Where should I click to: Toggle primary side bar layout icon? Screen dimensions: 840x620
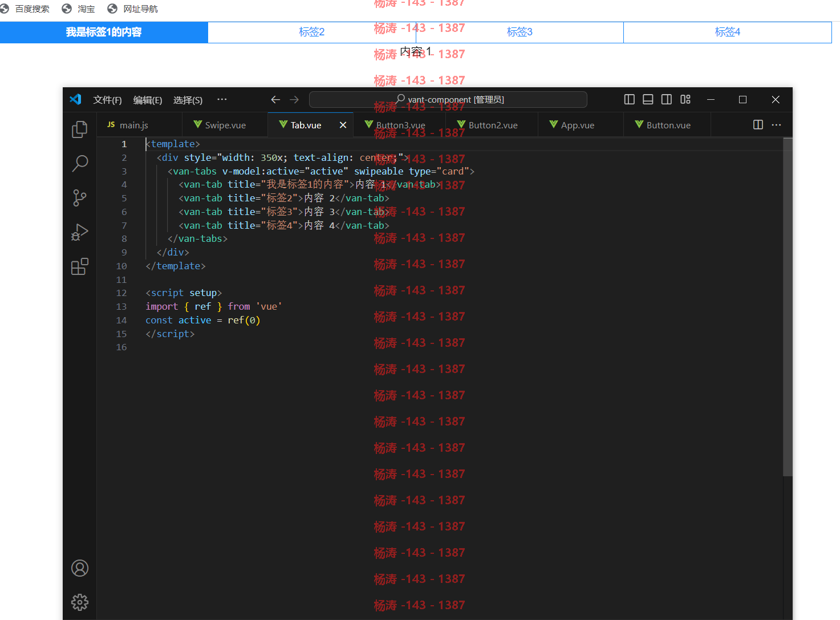coord(630,99)
